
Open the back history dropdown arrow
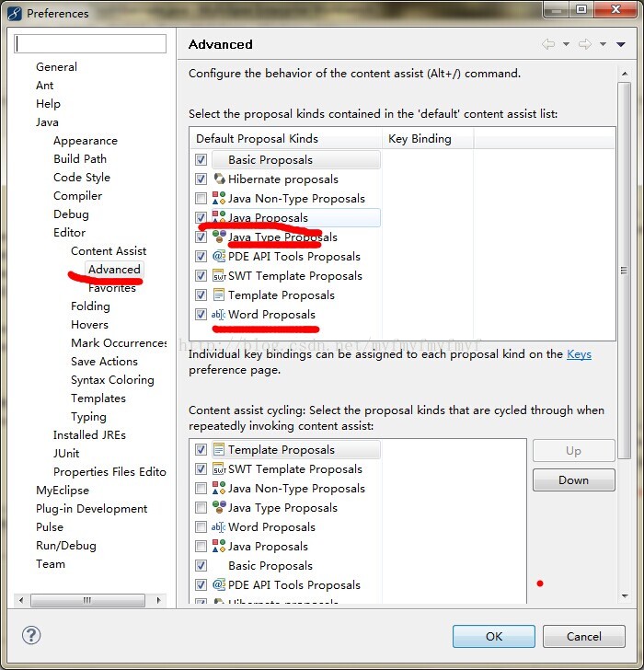566,44
